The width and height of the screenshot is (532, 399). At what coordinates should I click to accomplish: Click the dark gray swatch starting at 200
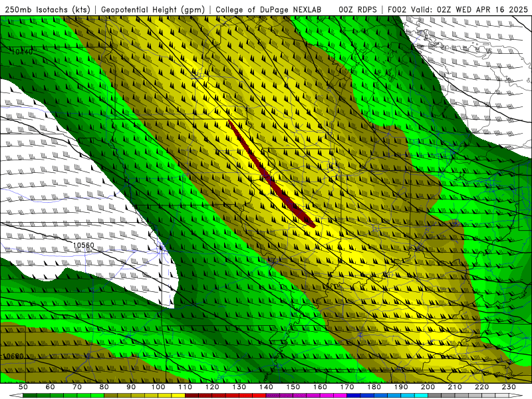(435, 396)
